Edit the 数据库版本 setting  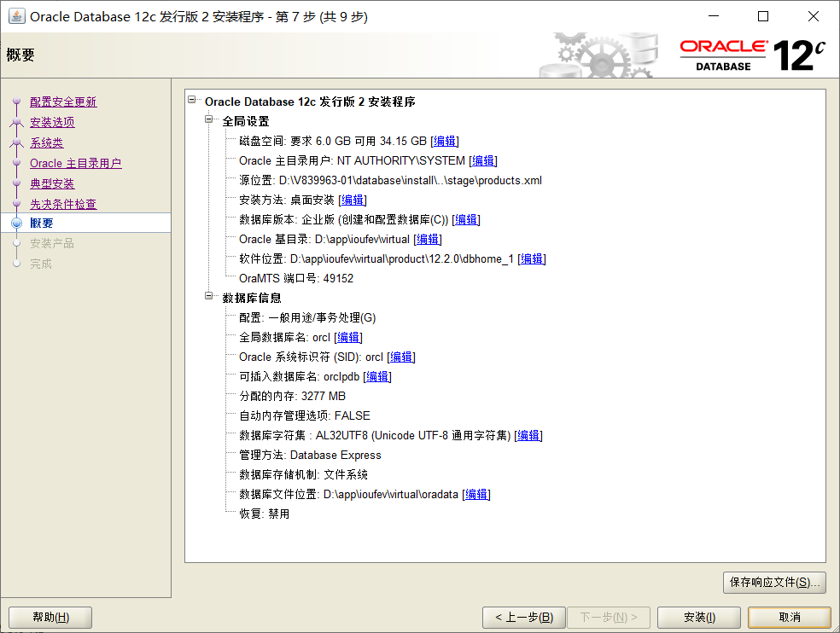(x=466, y=219)
